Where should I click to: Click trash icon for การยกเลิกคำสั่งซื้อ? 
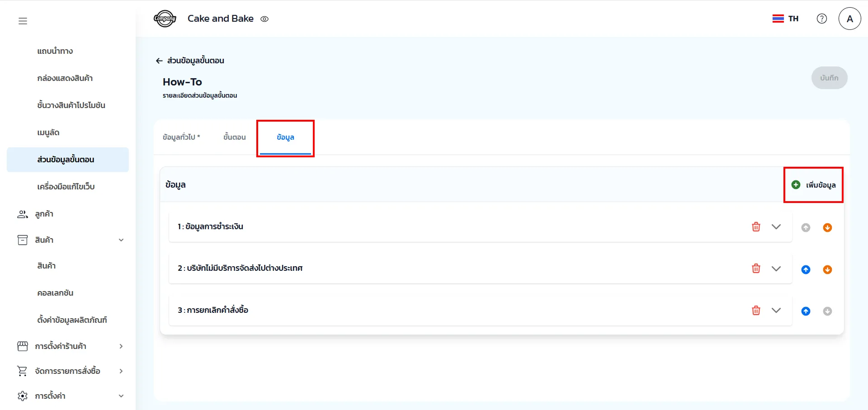click(x=756, y=311)
